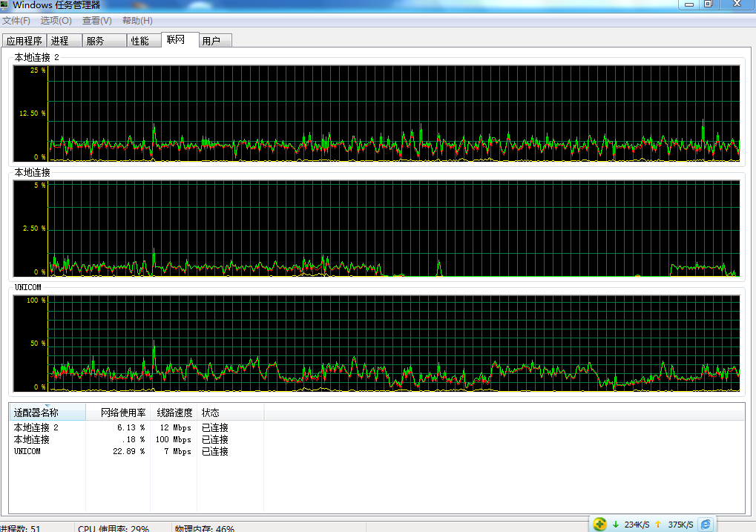Sort by 网络使用率 column header
756x532 pixels.
coord(118,413)
